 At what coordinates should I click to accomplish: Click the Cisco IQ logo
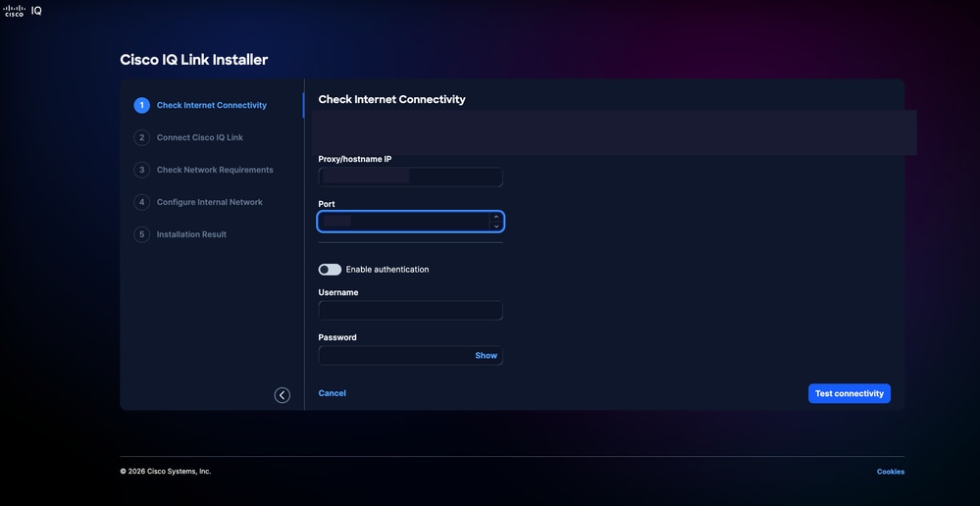click(x=23, y=11)
